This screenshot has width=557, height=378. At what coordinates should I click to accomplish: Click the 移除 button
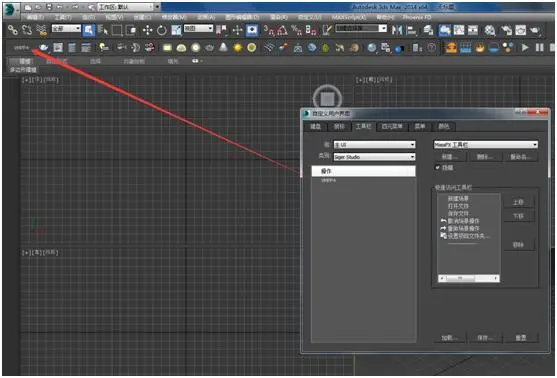tap(518, 245)
